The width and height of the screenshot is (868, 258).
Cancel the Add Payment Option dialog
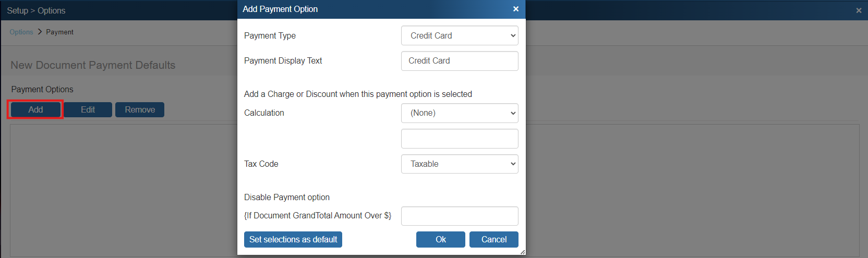tap(493, 239)
